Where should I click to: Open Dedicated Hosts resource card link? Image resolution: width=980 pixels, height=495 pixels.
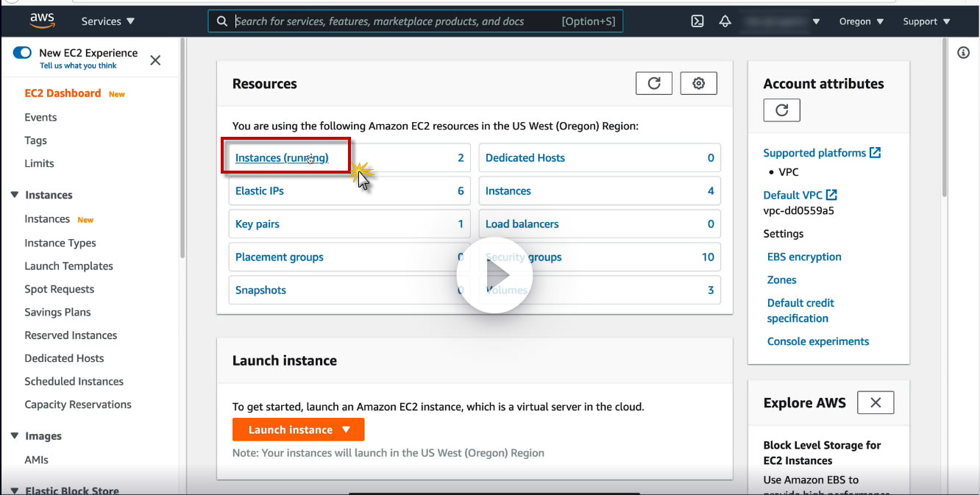coord(525,157)
